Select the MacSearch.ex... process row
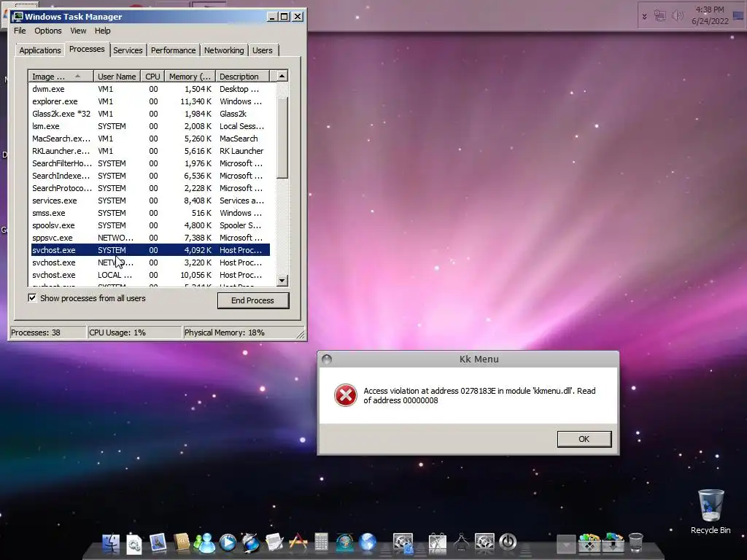747x560 pixels. 150,139
